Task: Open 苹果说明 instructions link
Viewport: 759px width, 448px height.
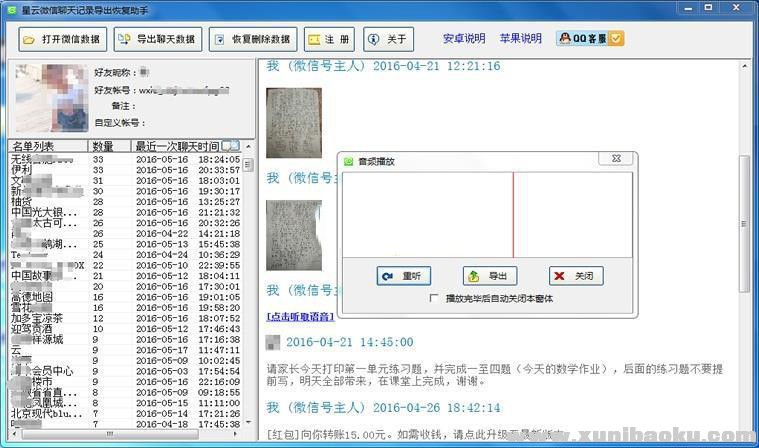Action: point(520,39)
